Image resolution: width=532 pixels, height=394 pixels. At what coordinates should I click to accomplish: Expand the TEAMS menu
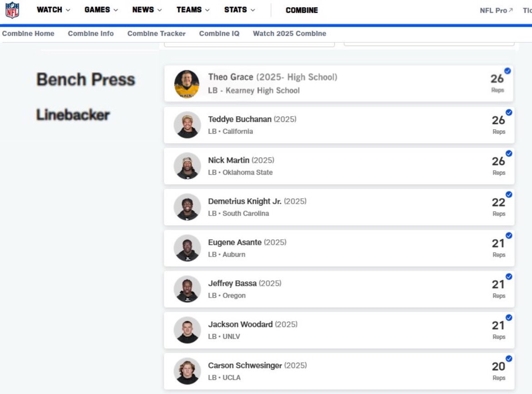pos(193,10)
